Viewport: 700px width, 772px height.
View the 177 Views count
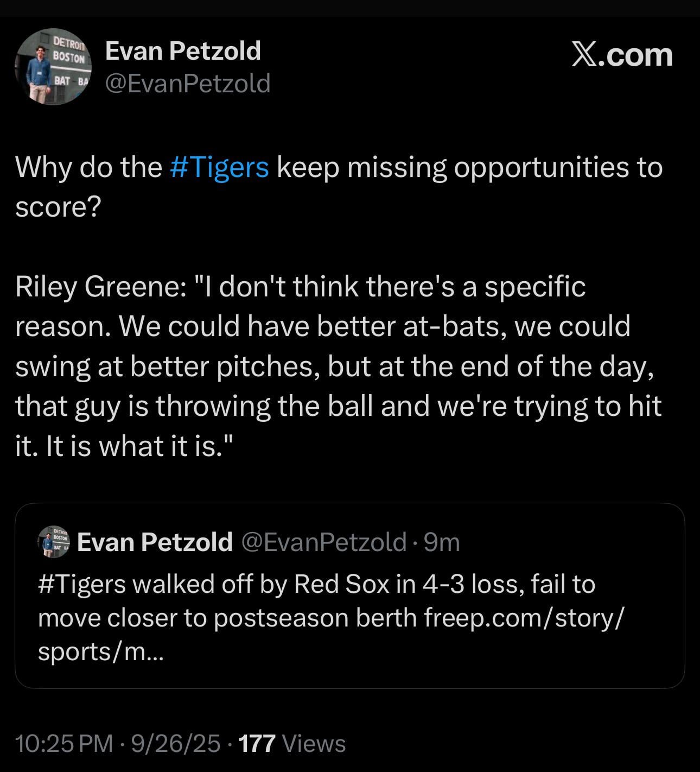pos(292,744)
